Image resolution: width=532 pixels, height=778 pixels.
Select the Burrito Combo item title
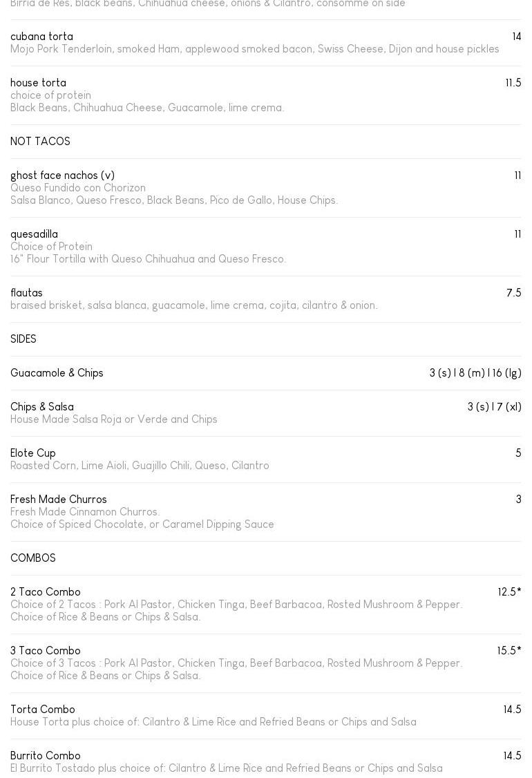click(46, 756)
